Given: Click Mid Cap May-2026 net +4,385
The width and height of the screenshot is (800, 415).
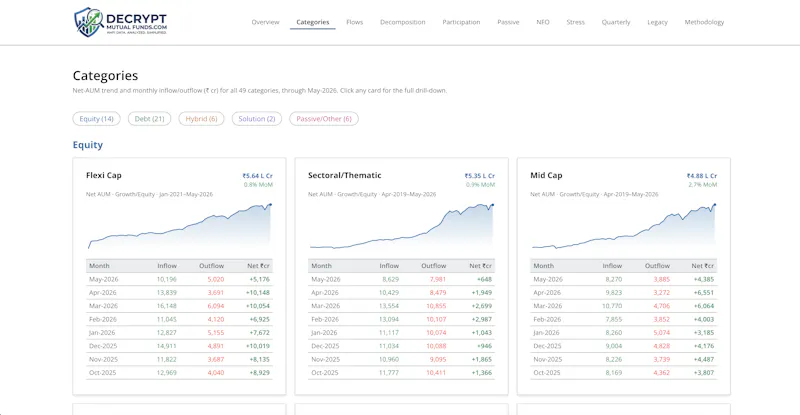Looking at the screenshot, I should pos(704,279).
